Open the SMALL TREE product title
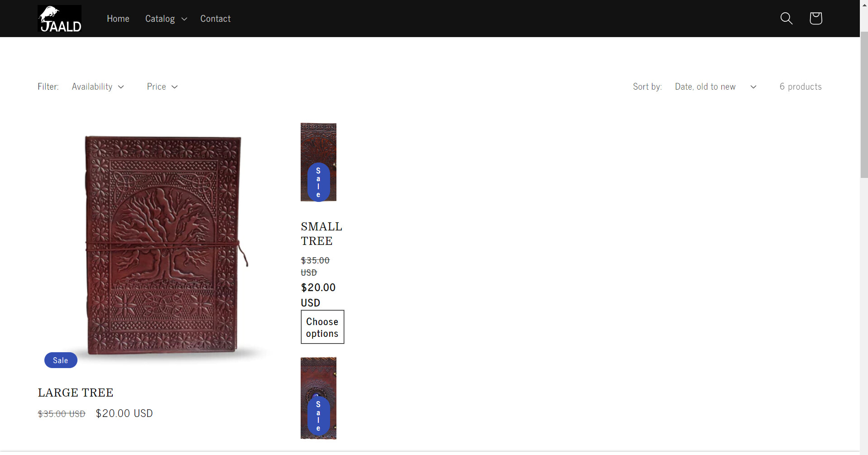The height and width of the screenshot is (455, 868). pos(321,234)
